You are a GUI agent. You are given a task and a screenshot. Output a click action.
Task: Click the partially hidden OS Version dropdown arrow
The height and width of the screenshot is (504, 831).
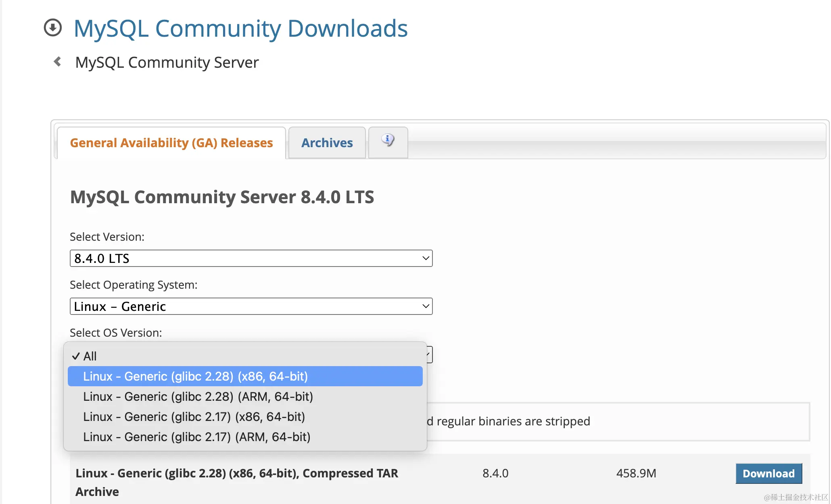[x=429, y=354]
